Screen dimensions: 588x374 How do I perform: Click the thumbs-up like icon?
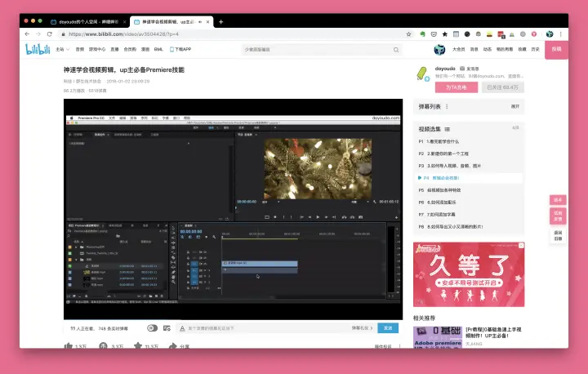[x=69, y=346]
